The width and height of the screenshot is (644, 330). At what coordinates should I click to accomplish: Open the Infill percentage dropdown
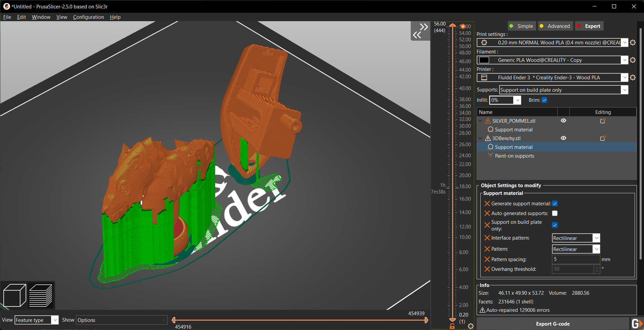point(518,100)
